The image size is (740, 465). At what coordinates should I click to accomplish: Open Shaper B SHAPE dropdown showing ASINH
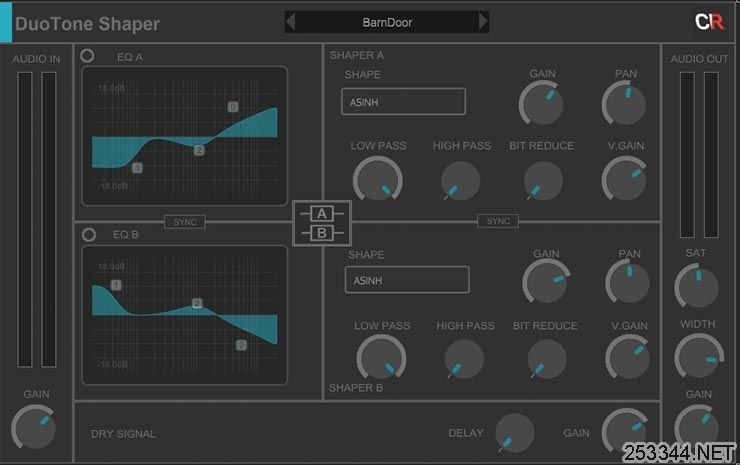coord(407,280)
